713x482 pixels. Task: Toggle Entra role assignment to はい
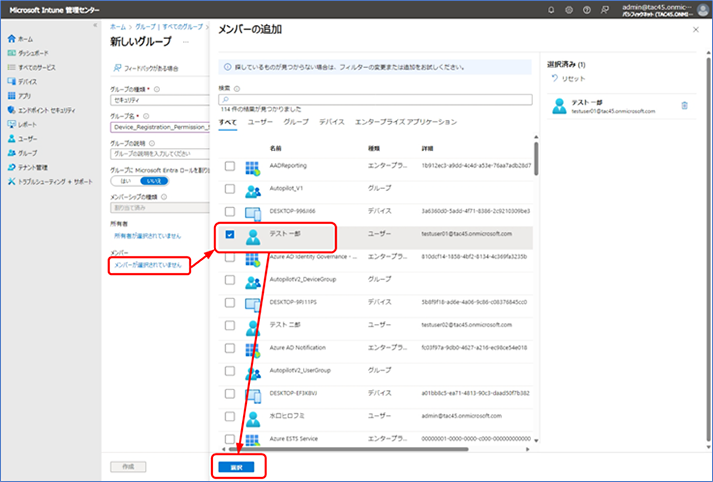(x=125, y=181)
